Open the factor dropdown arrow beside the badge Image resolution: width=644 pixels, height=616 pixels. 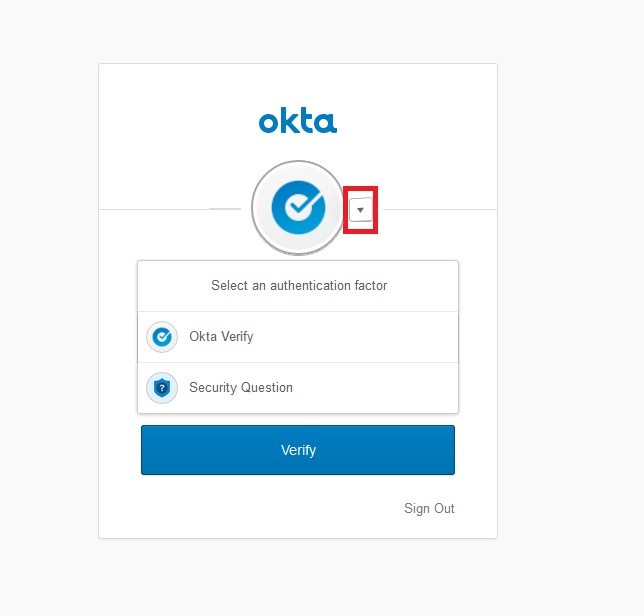[360, 209]
